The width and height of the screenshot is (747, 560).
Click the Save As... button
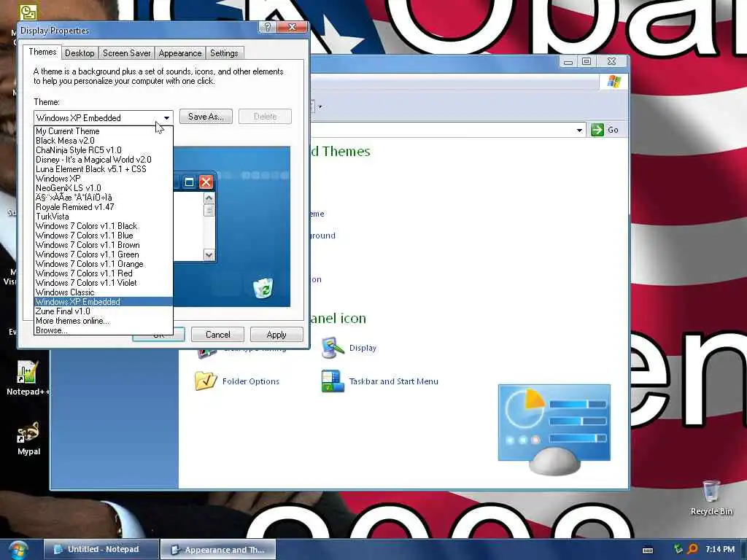(x=206, y=117)
